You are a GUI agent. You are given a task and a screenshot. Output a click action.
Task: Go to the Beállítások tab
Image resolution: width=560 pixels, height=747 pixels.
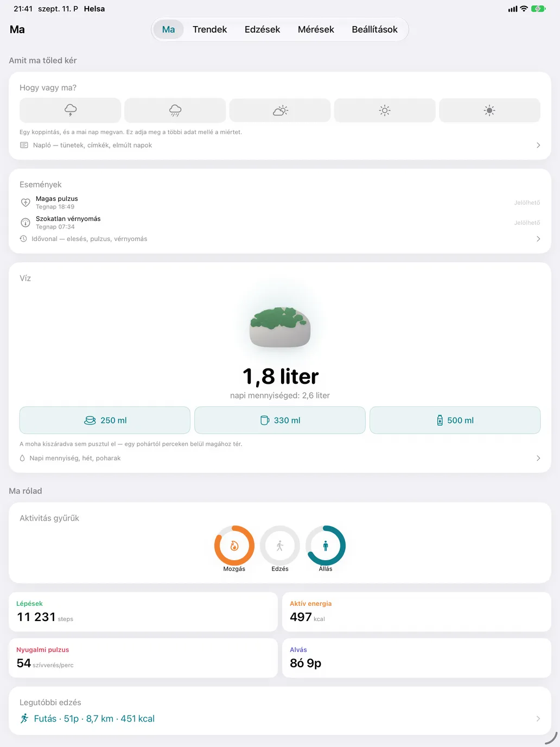point(375,29)
